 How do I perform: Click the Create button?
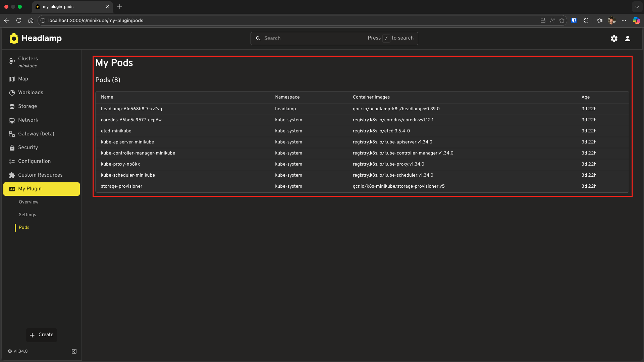tap(41, 335)
